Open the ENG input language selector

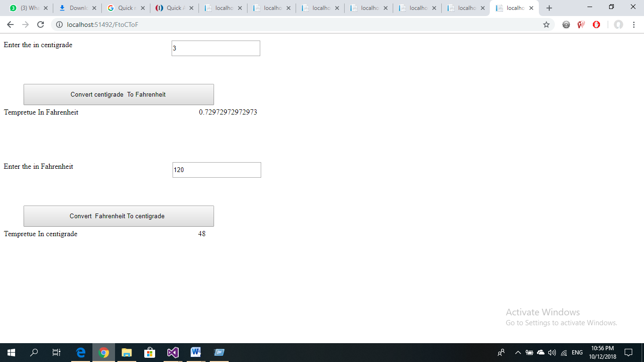[577, 353]
